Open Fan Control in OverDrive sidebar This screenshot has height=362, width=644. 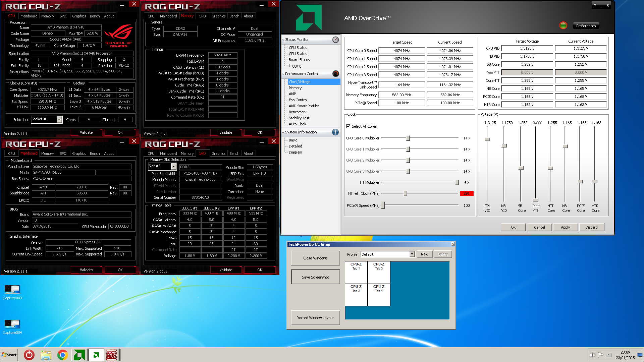pyautogui.click(x=298, y=100)
